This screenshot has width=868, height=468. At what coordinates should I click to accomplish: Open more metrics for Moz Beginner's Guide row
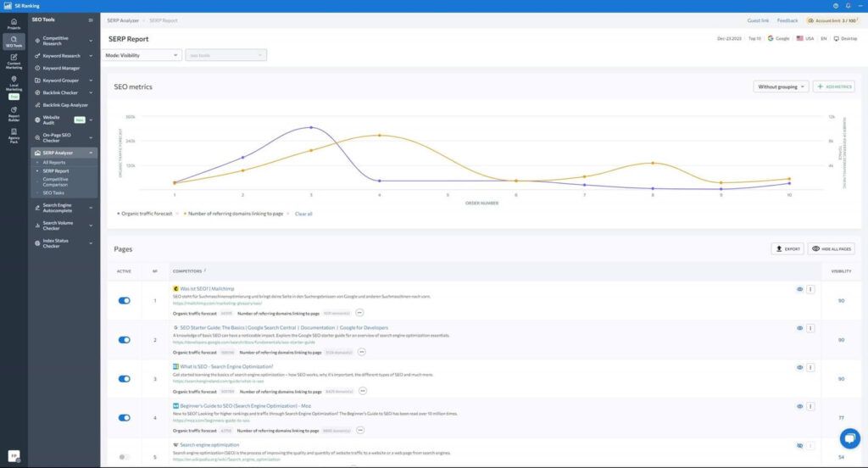(360, 430)
